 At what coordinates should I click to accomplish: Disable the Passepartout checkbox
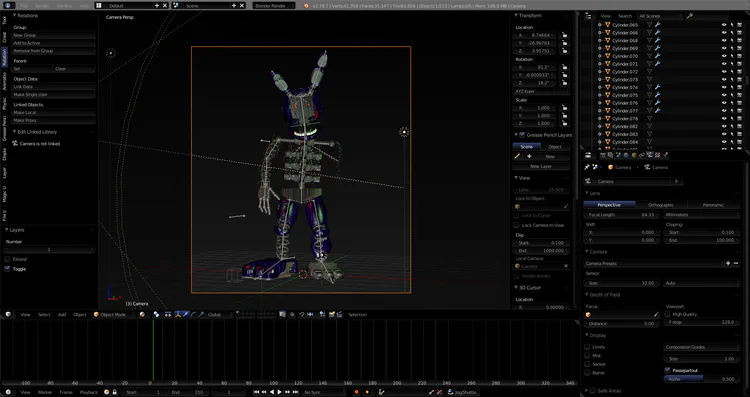click(x=667, y=370)
